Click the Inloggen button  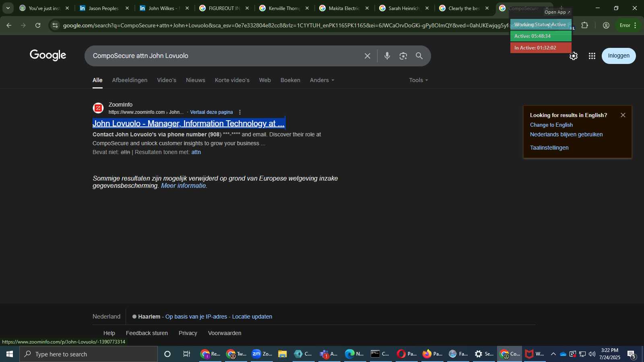[x=619, y=56]
